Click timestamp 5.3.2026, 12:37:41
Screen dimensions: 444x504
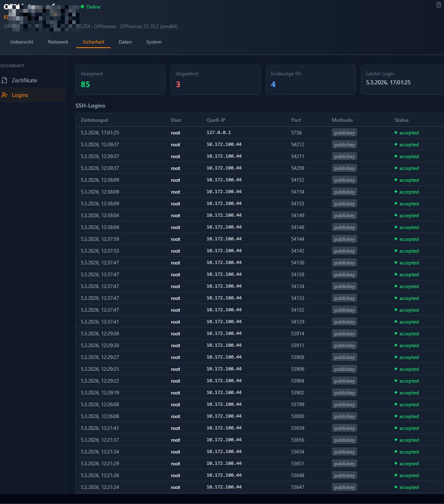[100, 322]
